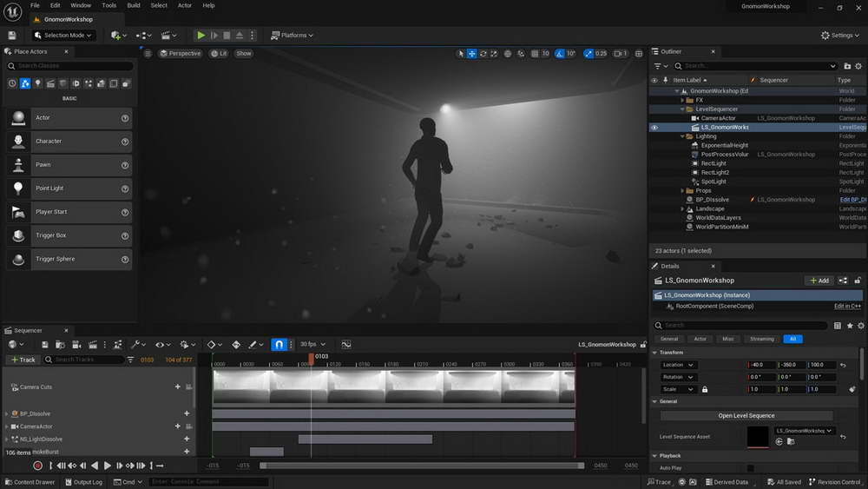Open viewport options hamburger menu
Viewport: 868px width, 489px height.
[148, 53]
